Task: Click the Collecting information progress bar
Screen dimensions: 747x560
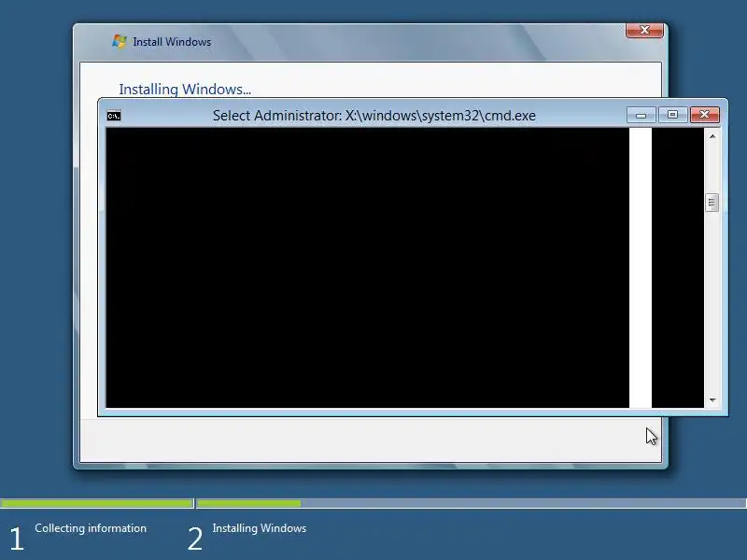Action: click(x=97, y=503)
